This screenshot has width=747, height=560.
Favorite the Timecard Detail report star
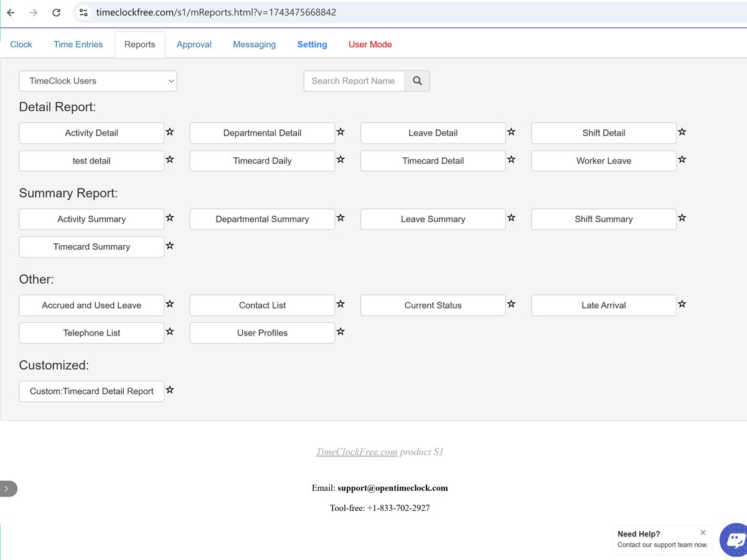point(511,159)
